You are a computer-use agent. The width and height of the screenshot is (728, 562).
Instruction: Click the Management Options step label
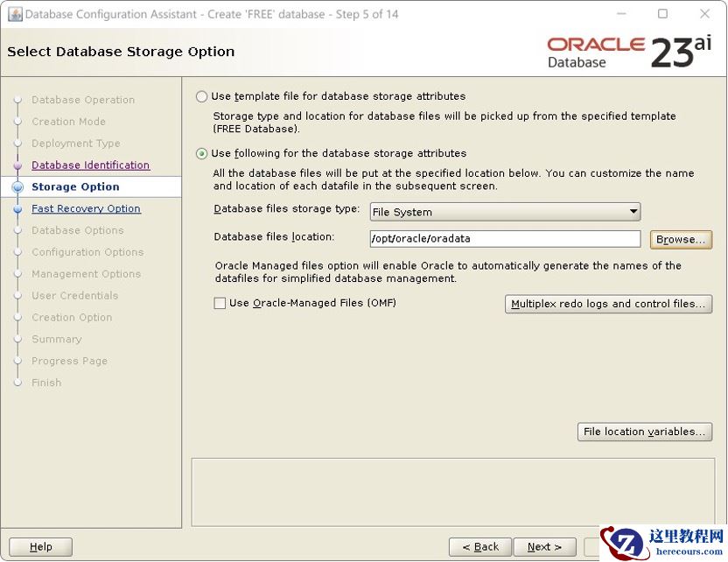86,274
